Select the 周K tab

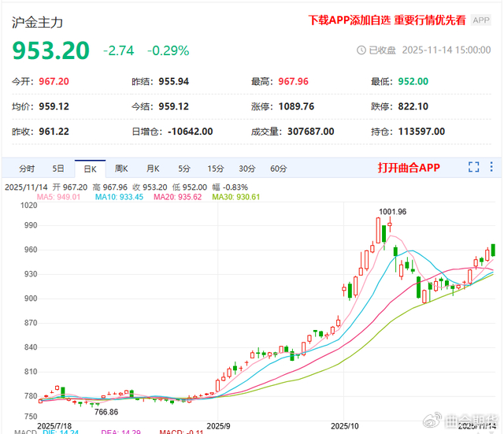pos(121,169)
